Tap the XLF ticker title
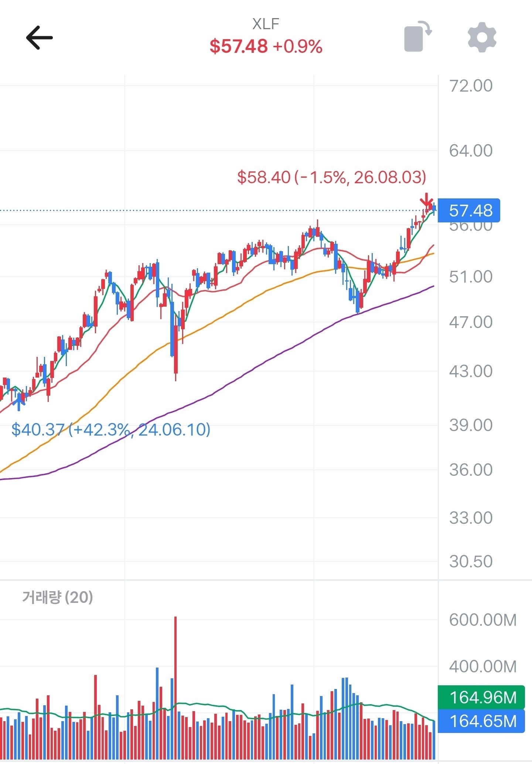The width and height of the screenshot is (532, 764). [x=266, y=24]
